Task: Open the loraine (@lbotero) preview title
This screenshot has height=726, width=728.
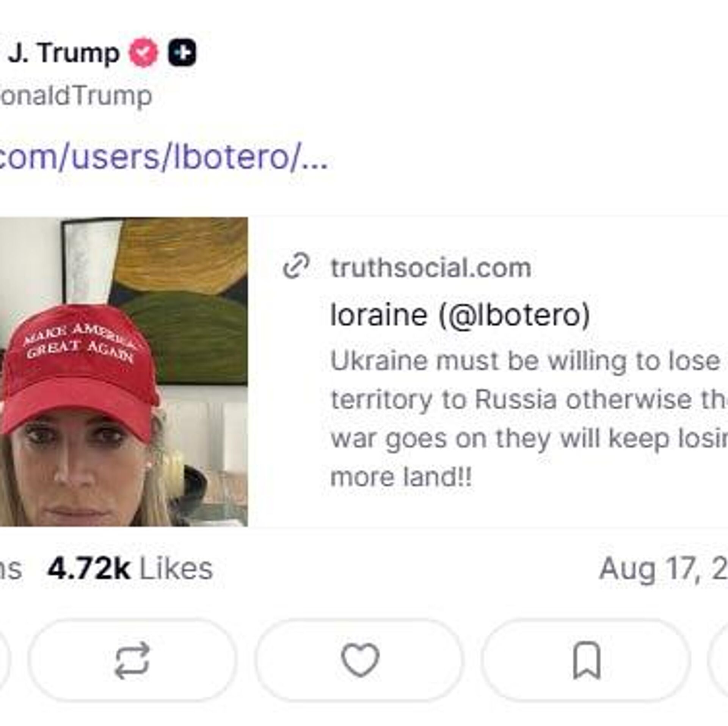Action: click(460, 315)
